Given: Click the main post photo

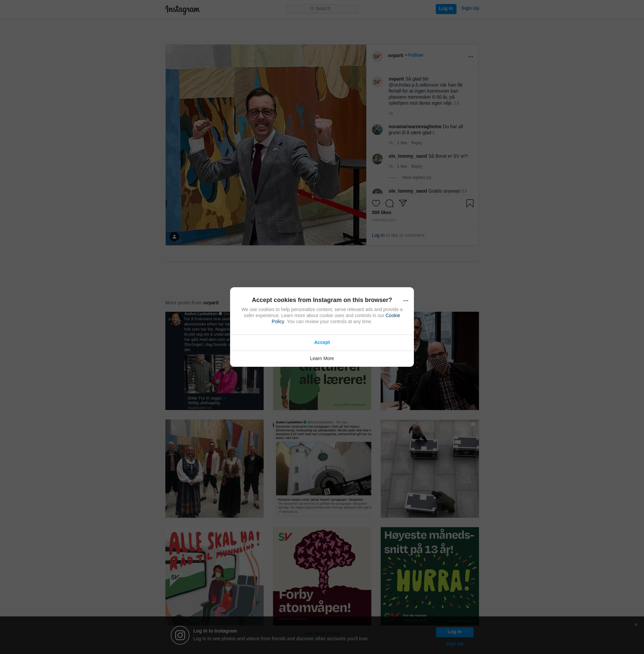Looking at the screenshot, I should (x=266, y=145).
